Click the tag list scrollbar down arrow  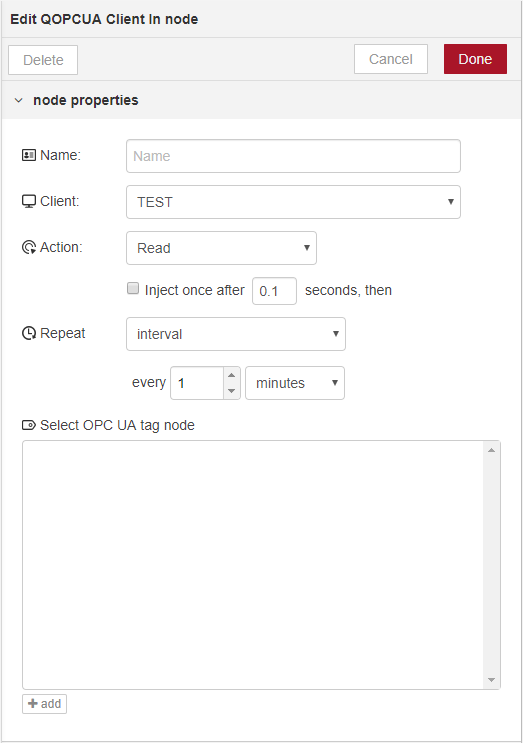click(491, 680)
